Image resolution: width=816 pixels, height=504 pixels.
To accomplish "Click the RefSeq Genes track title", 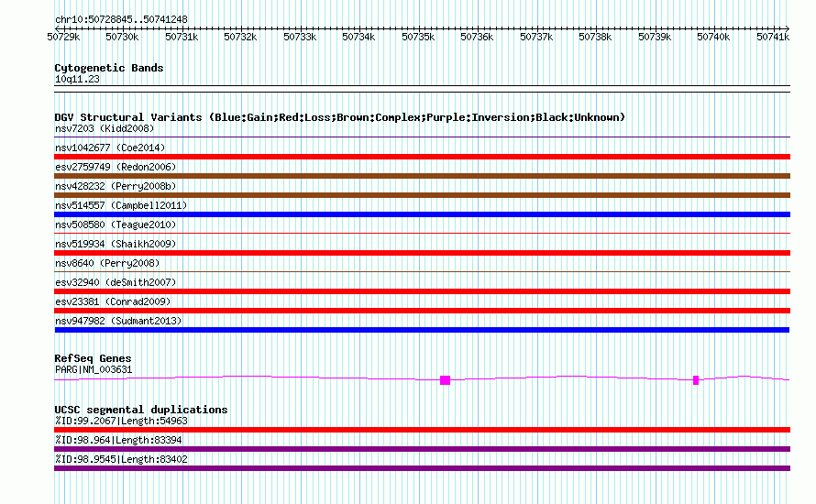I will coord(93,358).
